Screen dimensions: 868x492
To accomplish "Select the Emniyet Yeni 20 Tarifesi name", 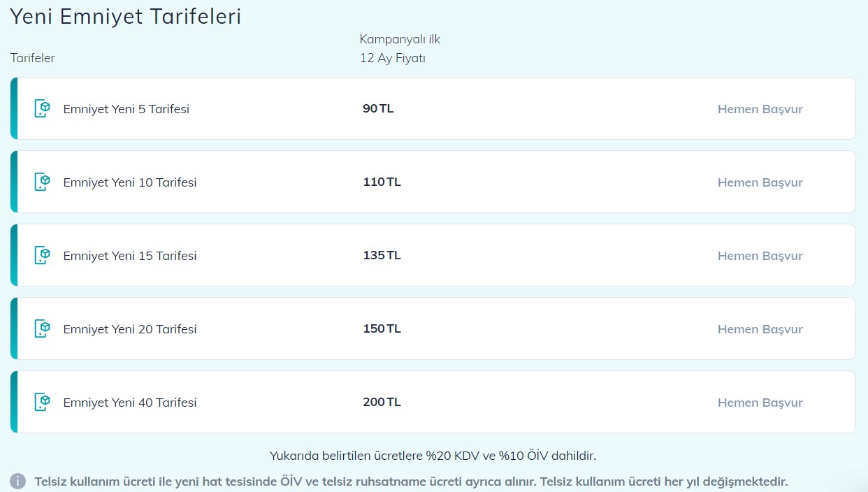I will (130, 329).
